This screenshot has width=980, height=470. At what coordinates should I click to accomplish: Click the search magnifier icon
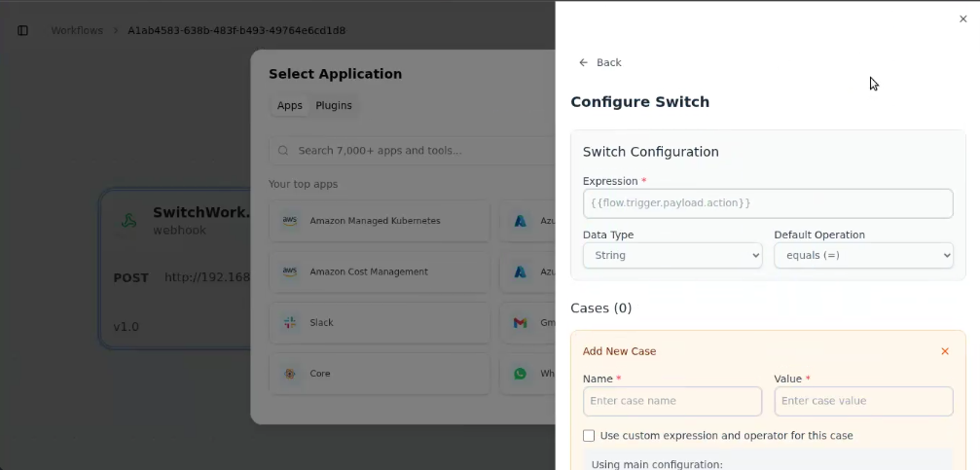[283, 151]
